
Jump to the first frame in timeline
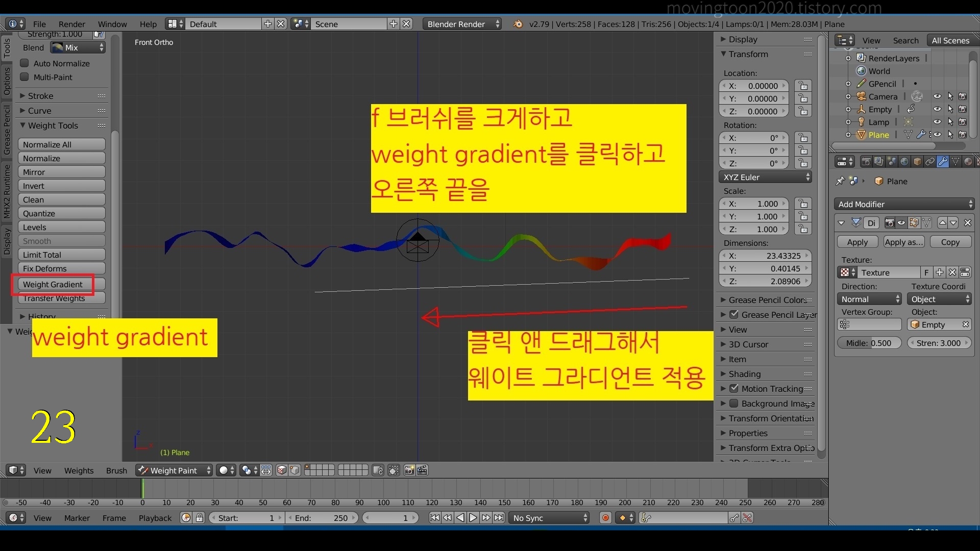(434, 518)
